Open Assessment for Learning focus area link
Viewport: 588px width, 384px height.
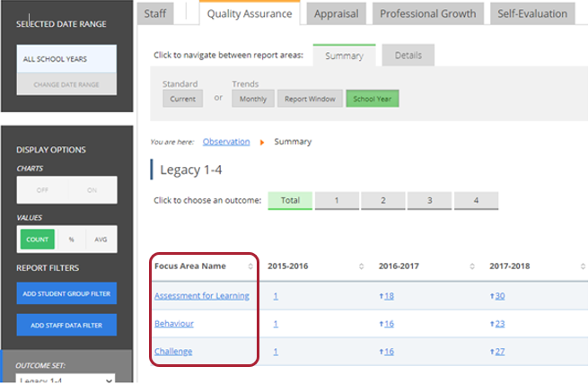(201, 296)
